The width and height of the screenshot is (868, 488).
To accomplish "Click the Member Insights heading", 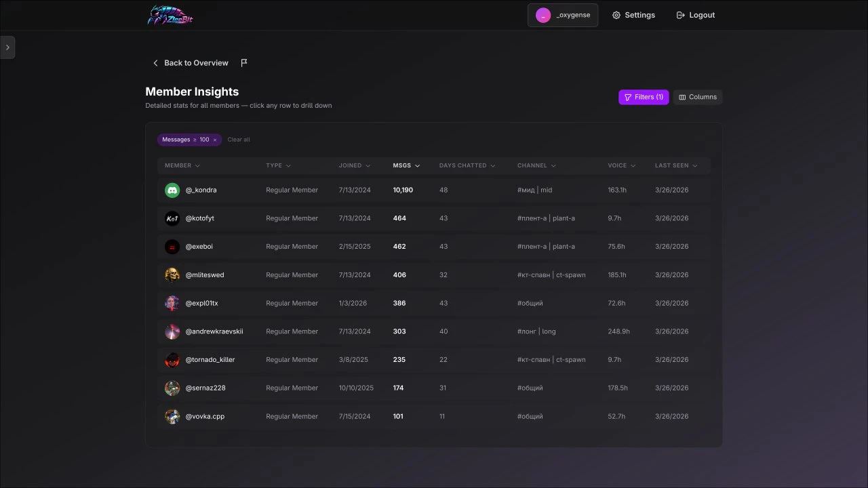I will point(192,91).
